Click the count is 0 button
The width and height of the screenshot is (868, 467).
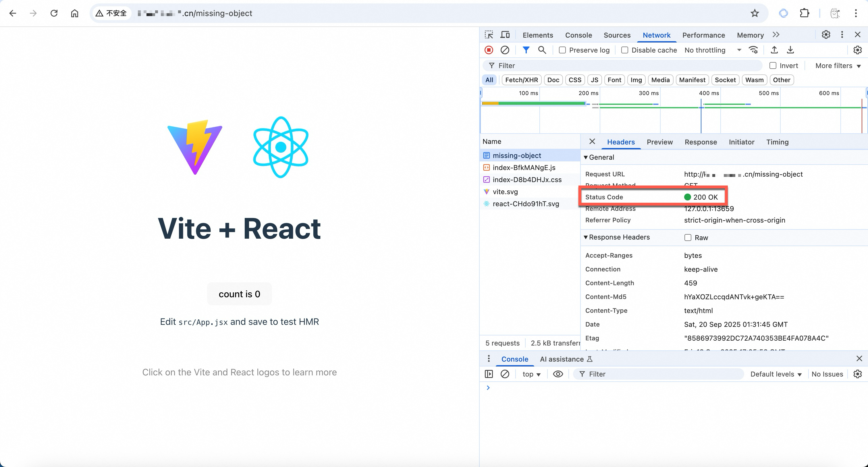point(239,294)
